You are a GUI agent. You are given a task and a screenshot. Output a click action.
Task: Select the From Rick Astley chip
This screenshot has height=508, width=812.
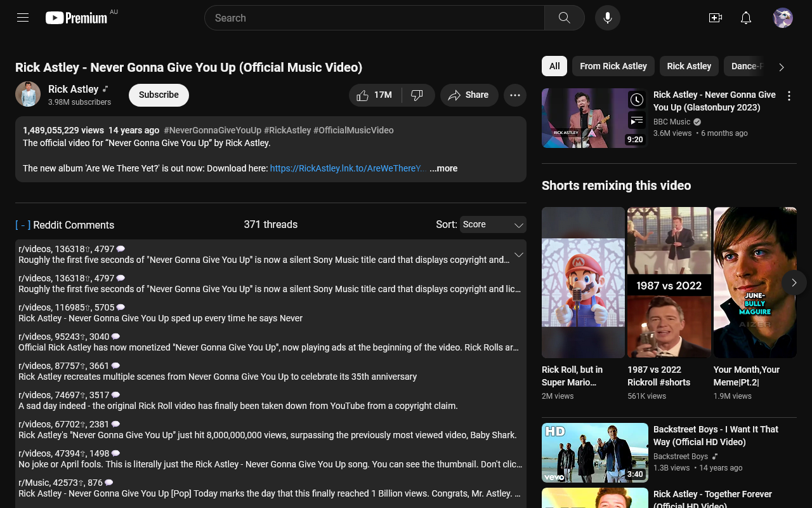pyautogui.click(x=613, y=66)
